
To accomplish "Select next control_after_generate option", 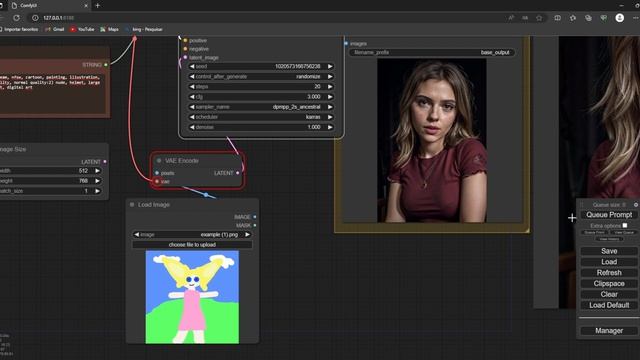I will coord(330,76).
